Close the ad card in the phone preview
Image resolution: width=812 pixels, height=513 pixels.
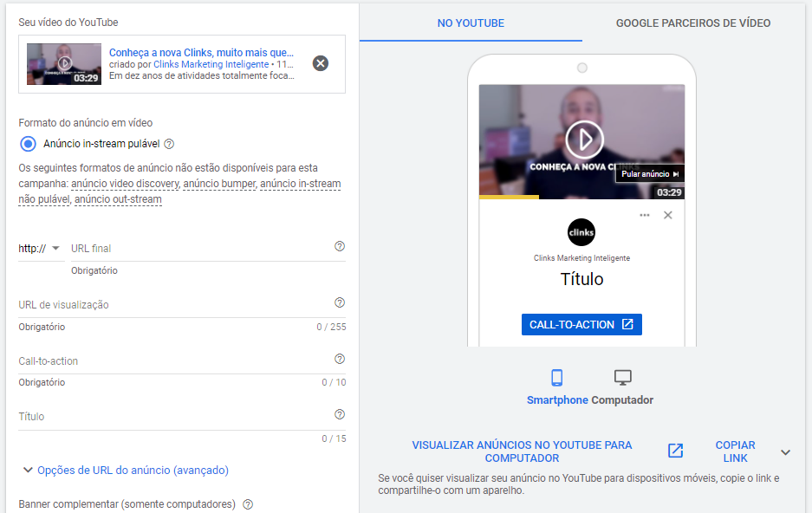click(x=668, y=215)
